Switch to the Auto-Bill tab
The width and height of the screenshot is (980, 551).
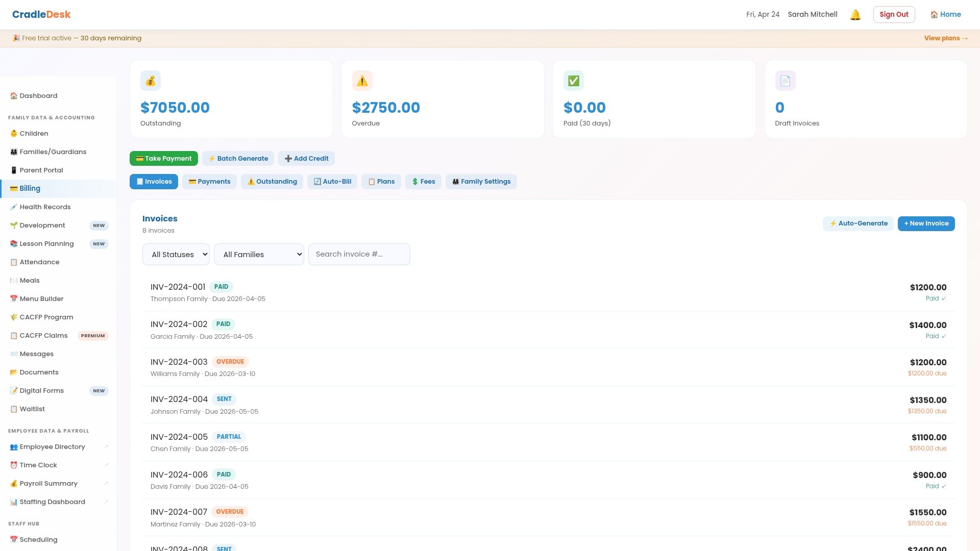tap(332, 181)
